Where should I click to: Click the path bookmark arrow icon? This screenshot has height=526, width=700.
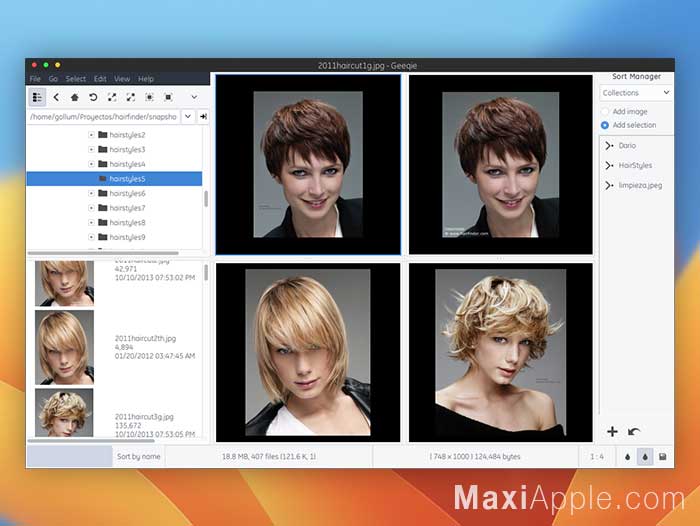tap(204, 117)
